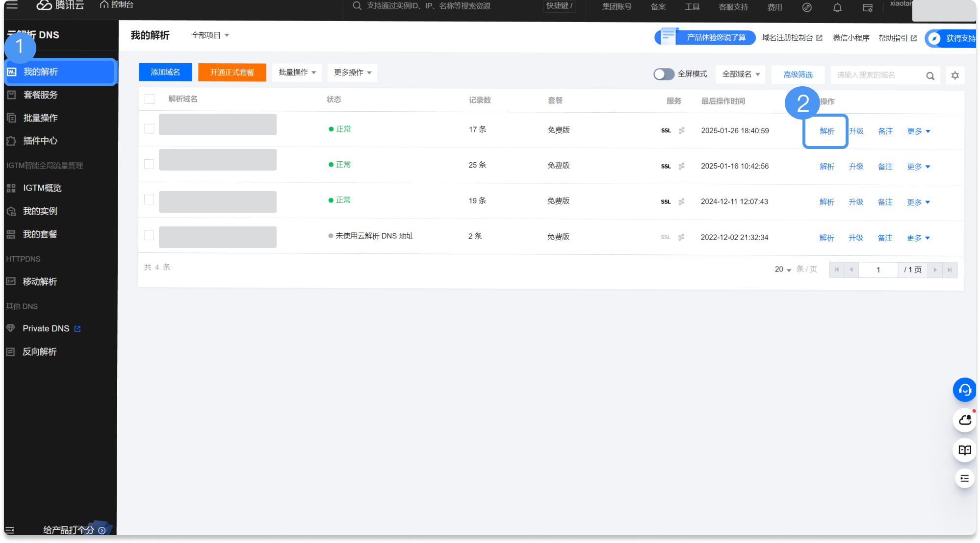
Task: Open the documentation book floating icon
Action: pyautogui.click(x=965, y=450)
